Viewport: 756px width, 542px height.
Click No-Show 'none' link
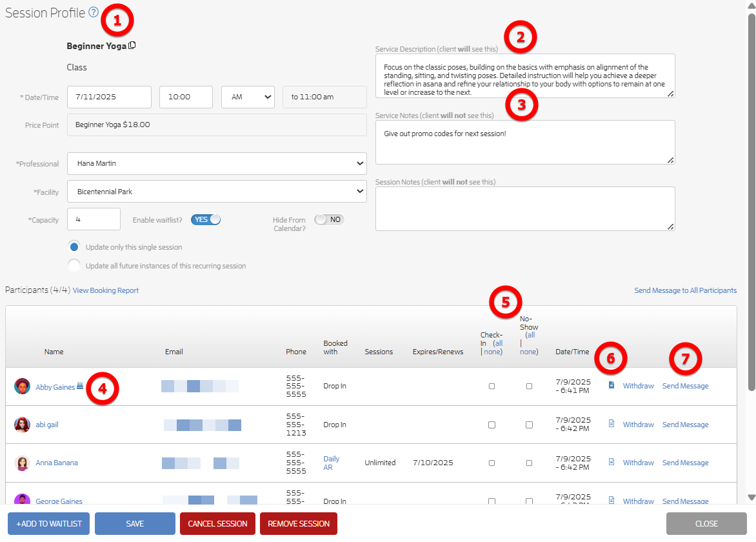528,352
